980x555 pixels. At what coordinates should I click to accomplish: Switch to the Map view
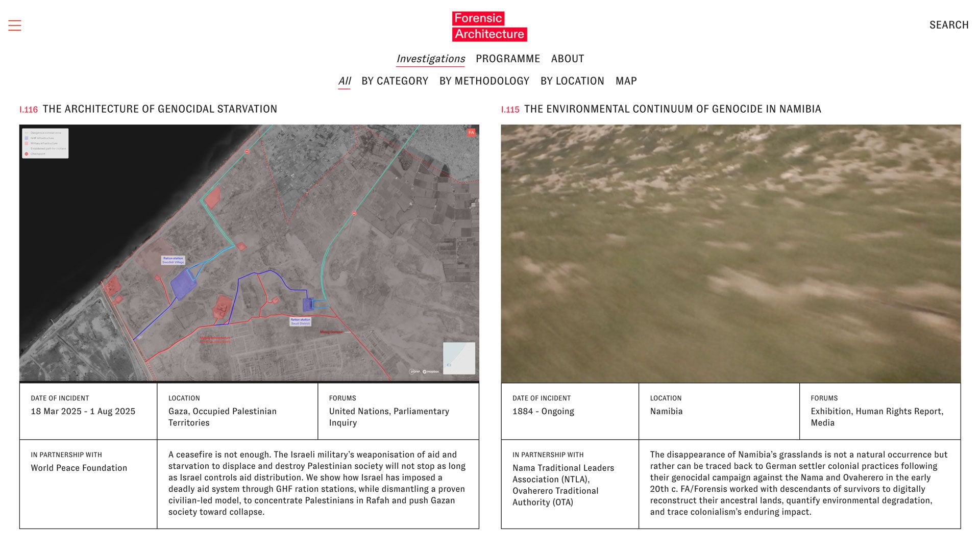pyautogui.click(x=626, y=81)
